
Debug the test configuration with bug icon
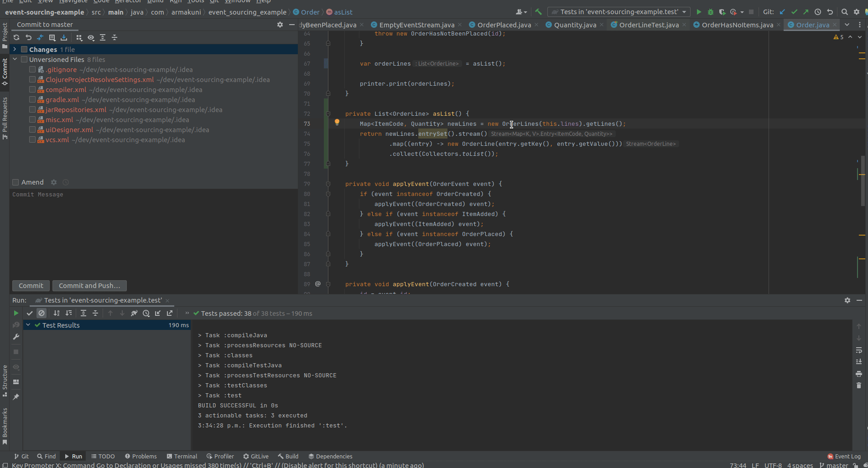pyautogui.click(x=710, y=12)
